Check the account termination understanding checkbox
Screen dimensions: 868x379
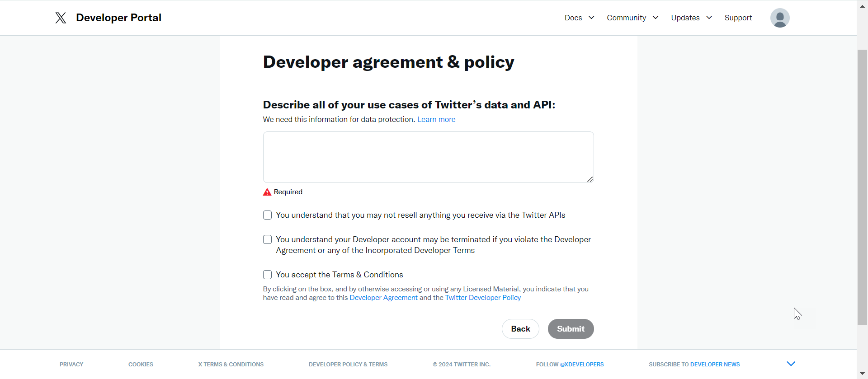(268, 239)
